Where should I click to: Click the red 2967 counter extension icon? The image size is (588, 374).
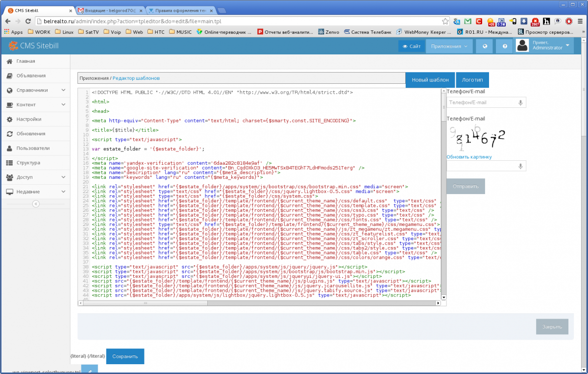pyautogui.click(x=535, y=21)
